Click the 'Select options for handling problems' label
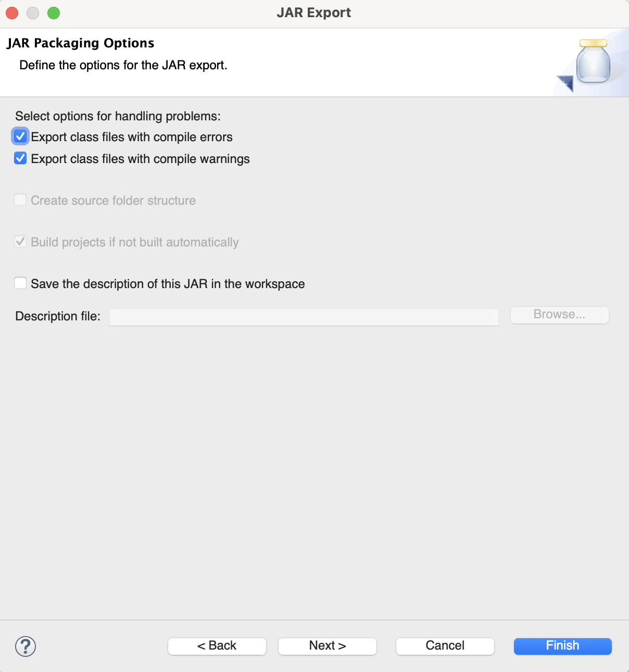The height and width of the screenshot is (672, 629). pos(118,116)
